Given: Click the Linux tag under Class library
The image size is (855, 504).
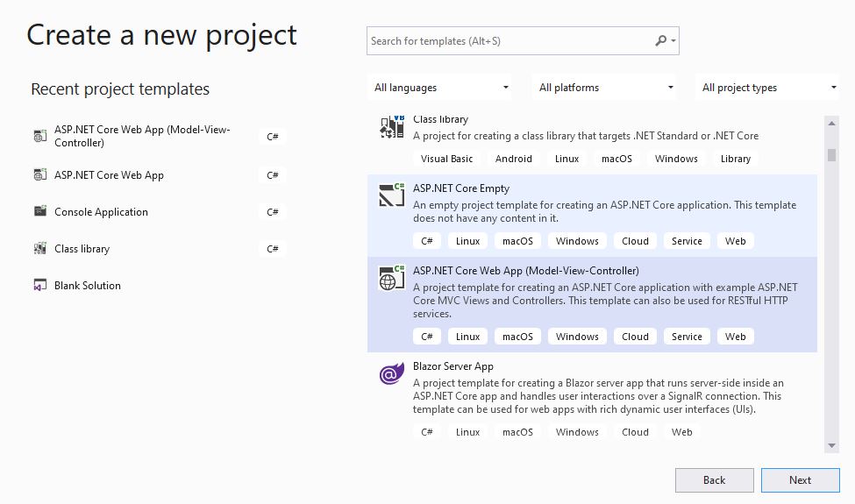Looking at the screenshot, I should click(x=567, y=159).
